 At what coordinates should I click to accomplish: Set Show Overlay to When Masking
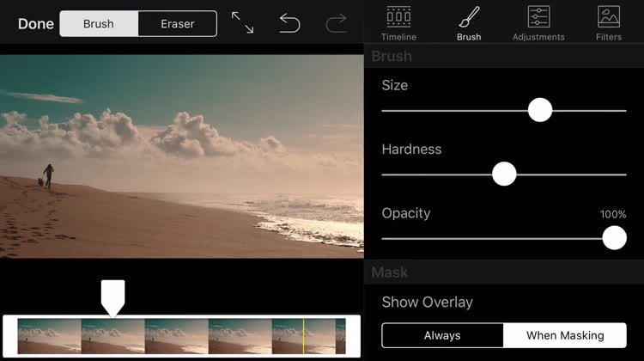(565, 335)
